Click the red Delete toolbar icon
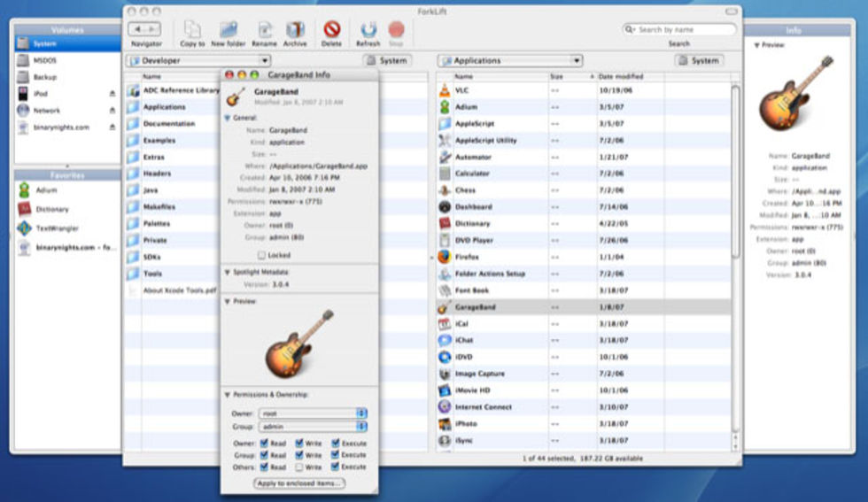The width and height of the screenshot is (868, 502). [332, 30]
